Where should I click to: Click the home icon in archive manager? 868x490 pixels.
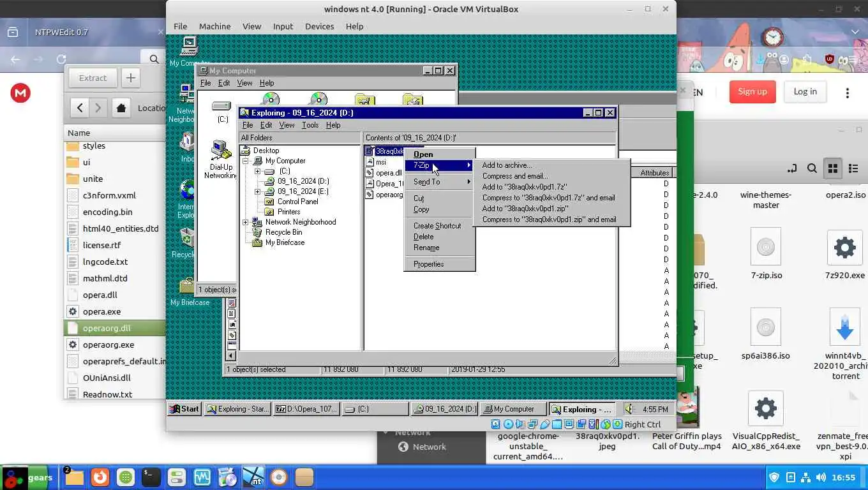[121, 108]
